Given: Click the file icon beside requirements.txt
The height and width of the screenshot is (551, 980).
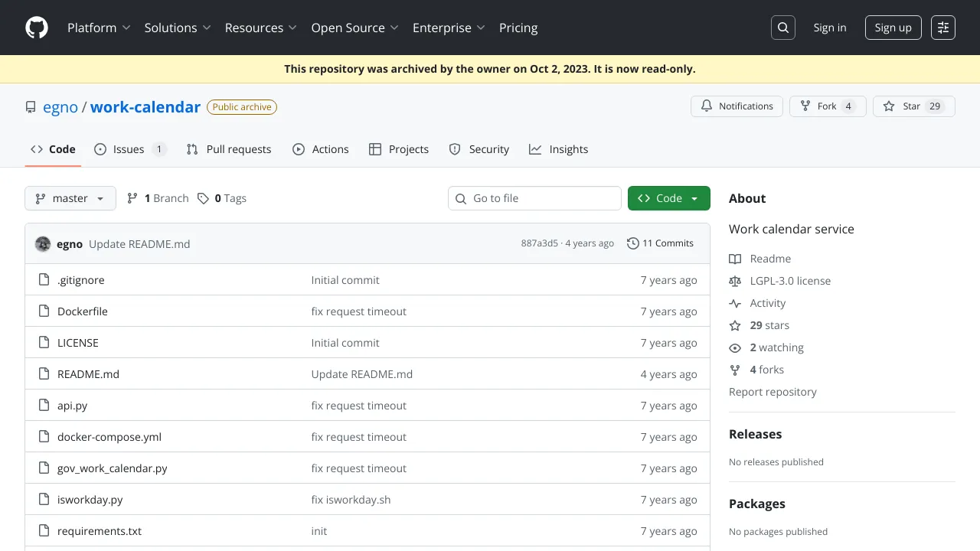Looking at the screenshot, I should pos(44,531).
